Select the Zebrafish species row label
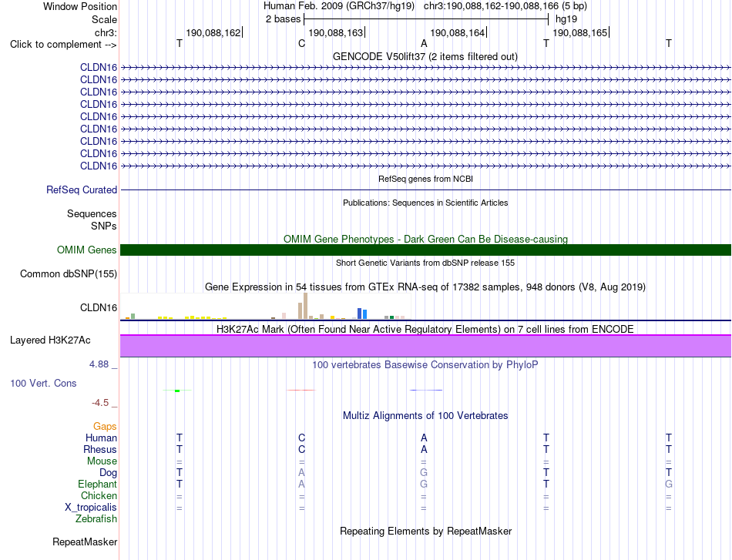Image resolution: width=732 pixels, height=560 pixels. coord(96,518)
